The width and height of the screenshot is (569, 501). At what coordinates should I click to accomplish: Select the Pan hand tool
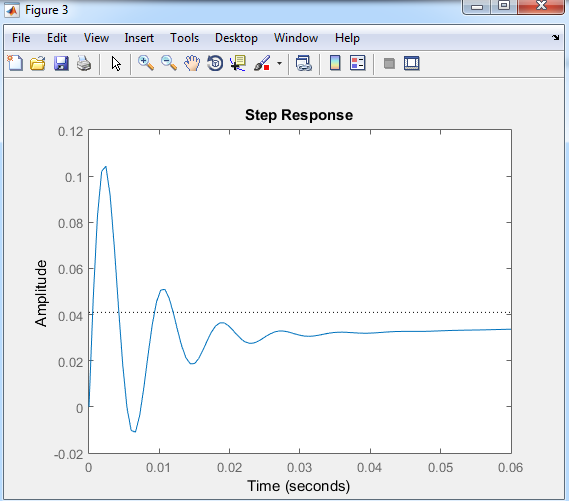pyautogui.click(x=192, y=63)
